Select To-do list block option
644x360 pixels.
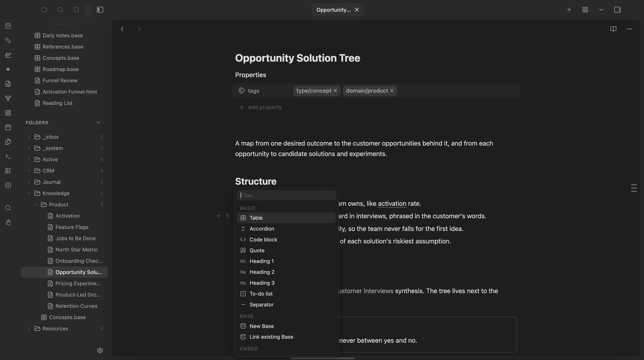click(x=286, y=294)
